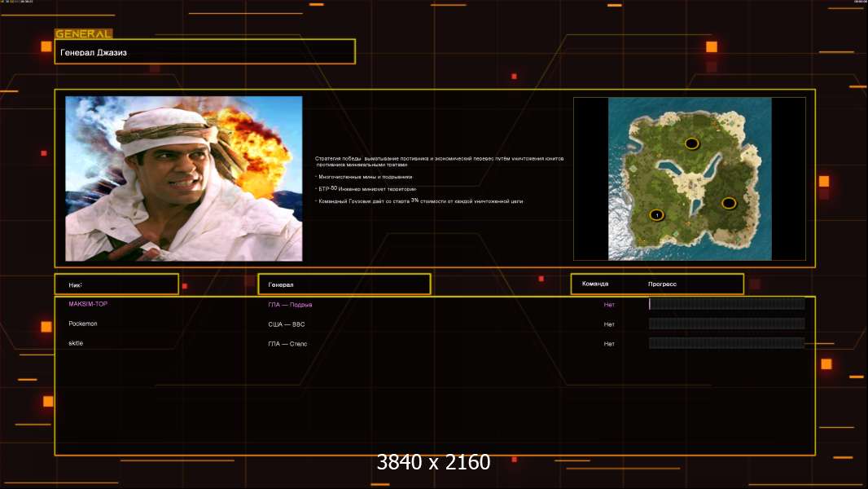This screenshot has width=868, height=489.
Task: Click start position marker numbered 1 on map
Action: [x=656, y=215]
